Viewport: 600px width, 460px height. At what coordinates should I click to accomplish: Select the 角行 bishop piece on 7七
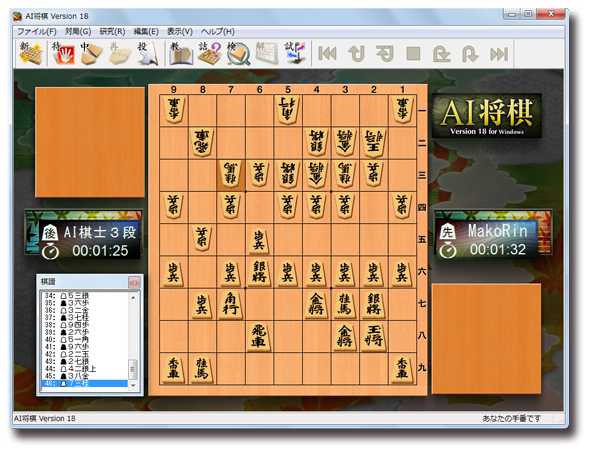coord(231,305)
